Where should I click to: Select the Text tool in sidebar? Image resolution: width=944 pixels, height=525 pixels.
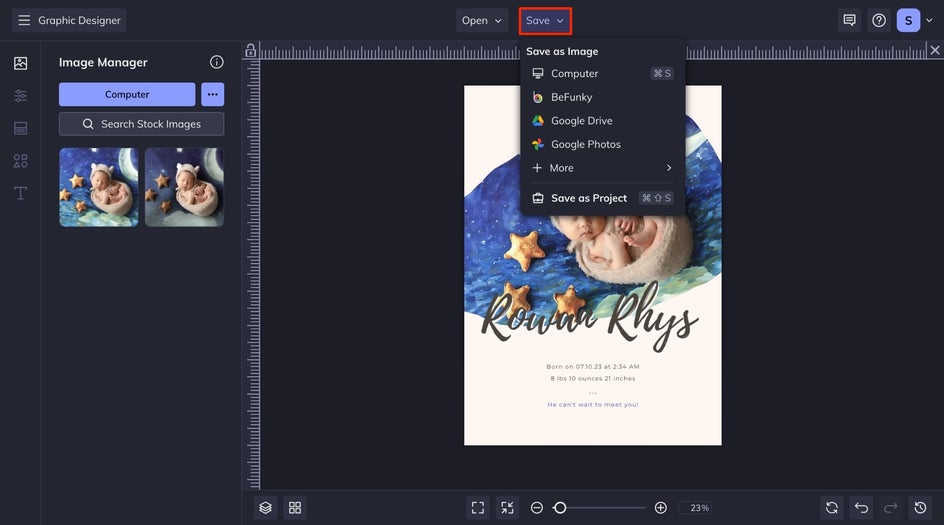[20, 193]
